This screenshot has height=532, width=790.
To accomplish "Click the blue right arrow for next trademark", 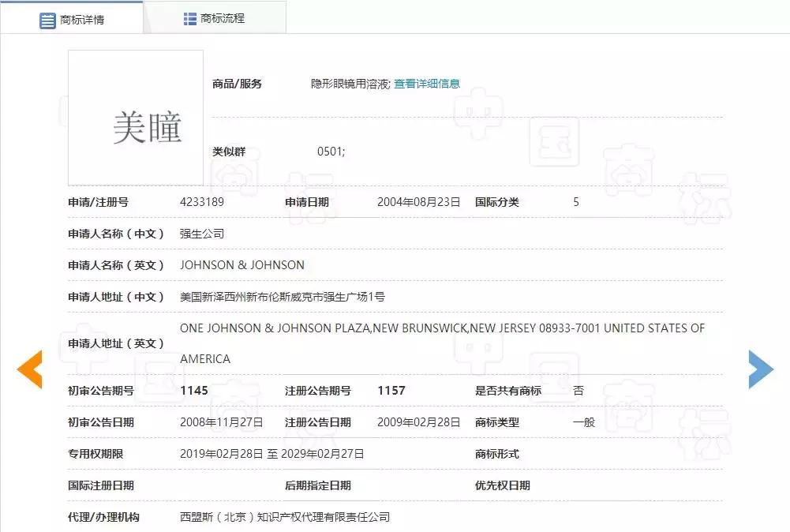I will click(760, 368).
